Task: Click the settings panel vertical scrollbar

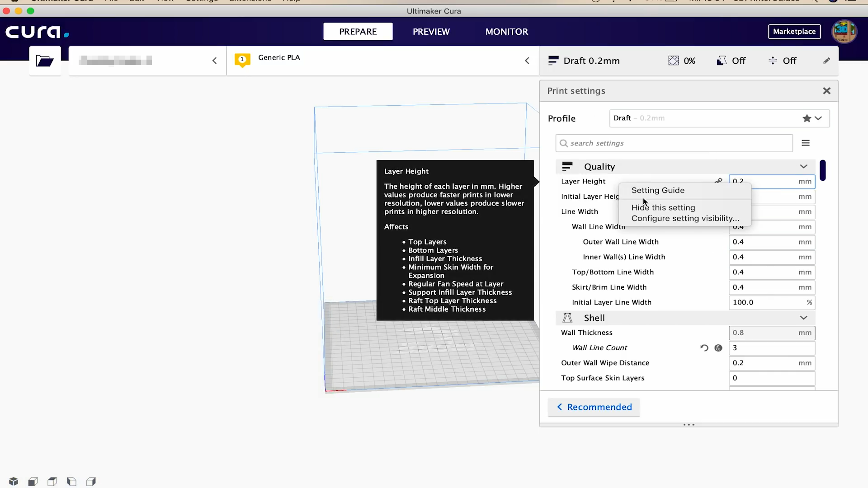Action: pos(823,170)
